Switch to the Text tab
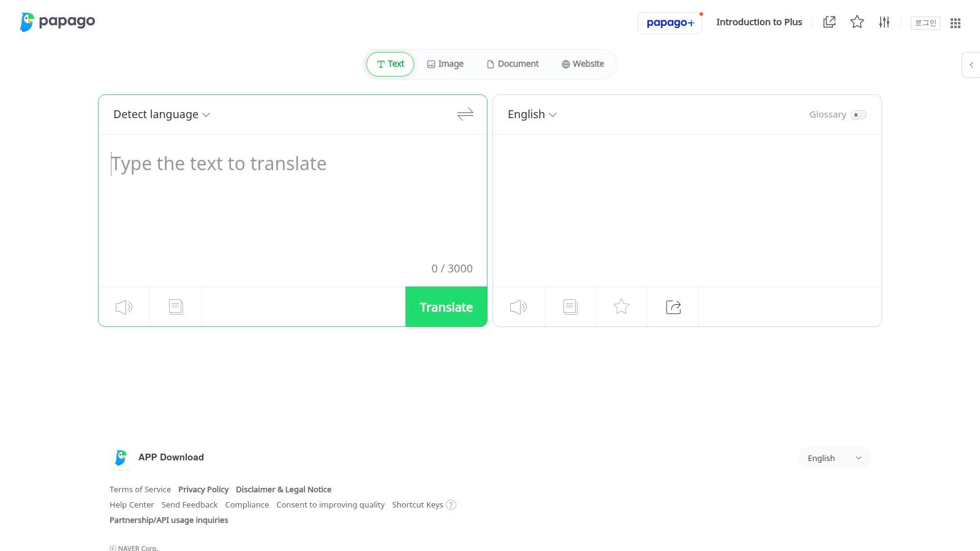The height and width of the screenshot is (551, 980). [390, 64]
